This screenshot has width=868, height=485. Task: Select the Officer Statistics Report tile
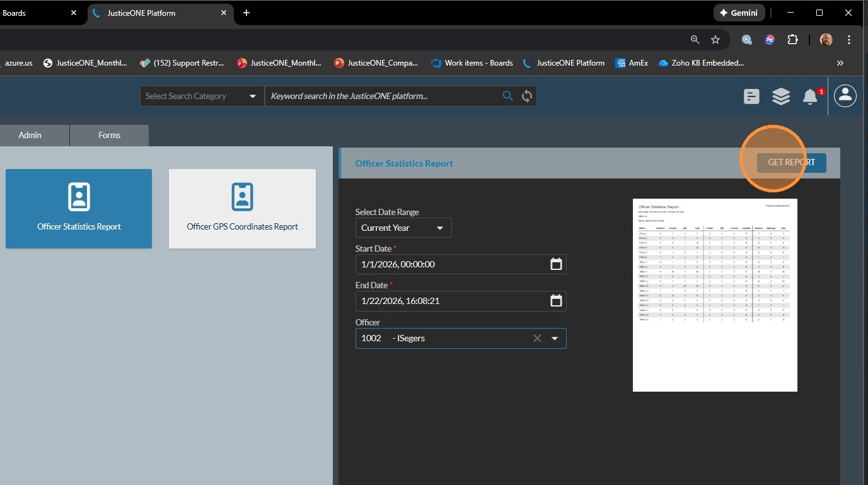79,209
